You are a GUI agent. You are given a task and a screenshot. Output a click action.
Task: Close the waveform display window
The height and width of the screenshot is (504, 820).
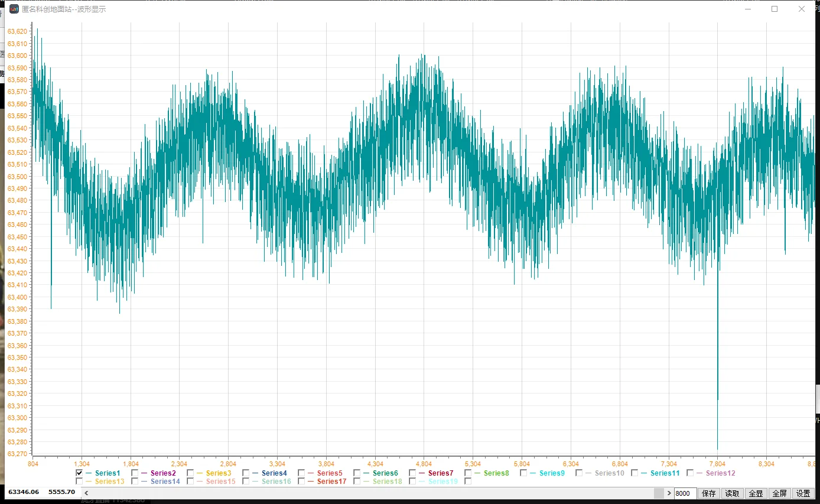tap(802, 9)
